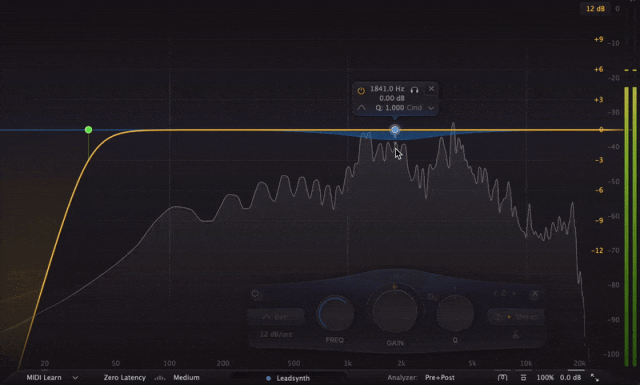Viewport: 640px width, 385px height.
Task: Expand the band popup options chevron
Action: pos(431,108)
